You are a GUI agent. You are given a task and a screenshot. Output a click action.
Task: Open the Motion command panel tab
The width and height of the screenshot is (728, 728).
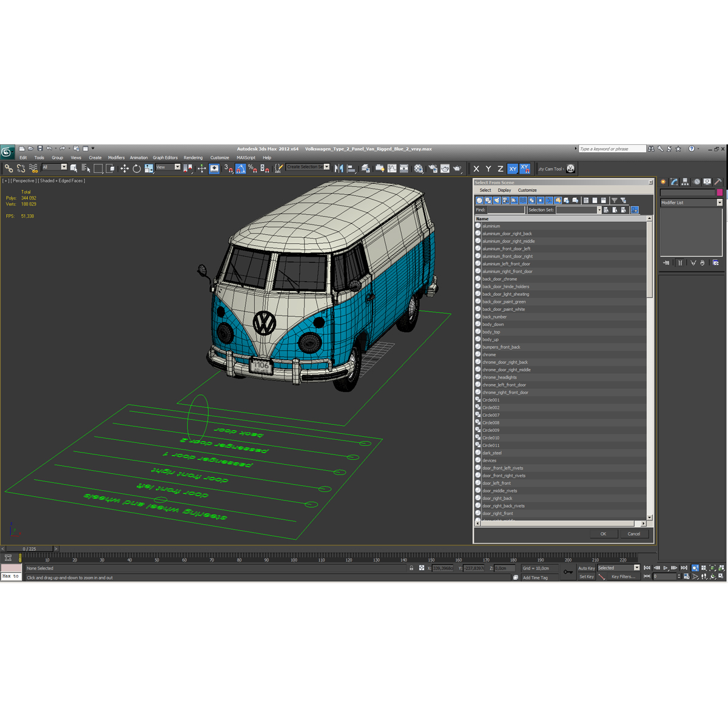(696, 181)
